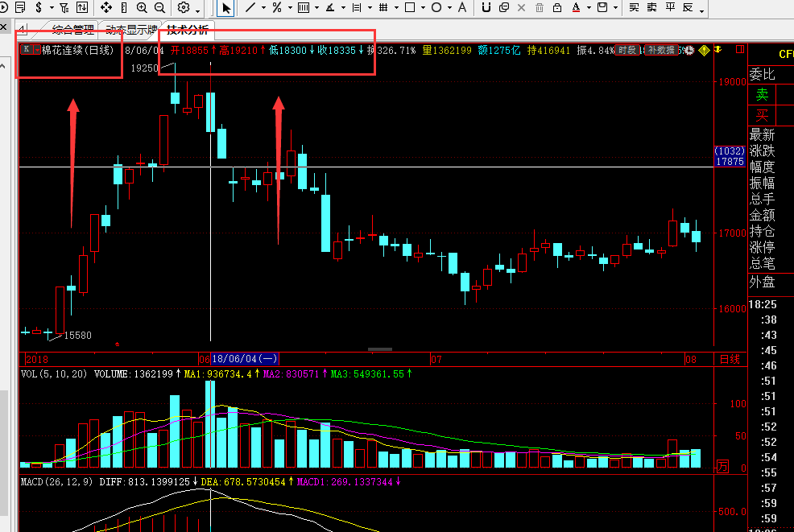The image size is (794, 532).
Task: Click the X delete drawing icon
Action: [x=521, y=7]
